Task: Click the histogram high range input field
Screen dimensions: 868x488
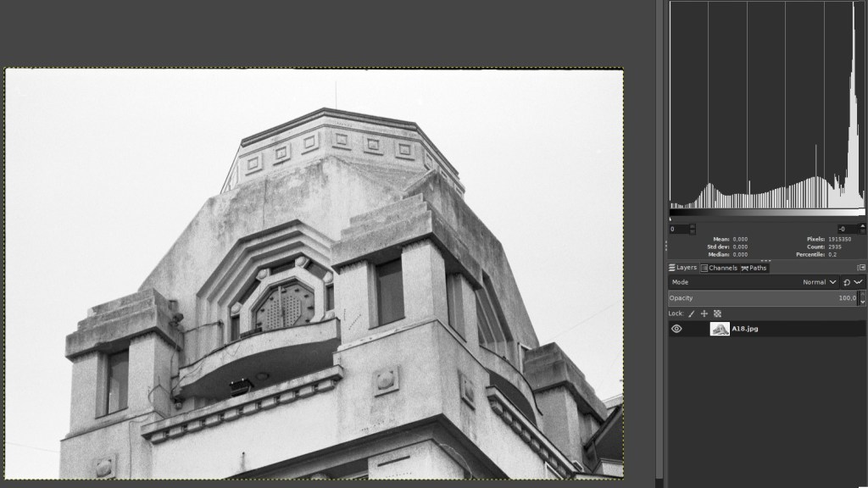Action: click(x=846, y=229)
